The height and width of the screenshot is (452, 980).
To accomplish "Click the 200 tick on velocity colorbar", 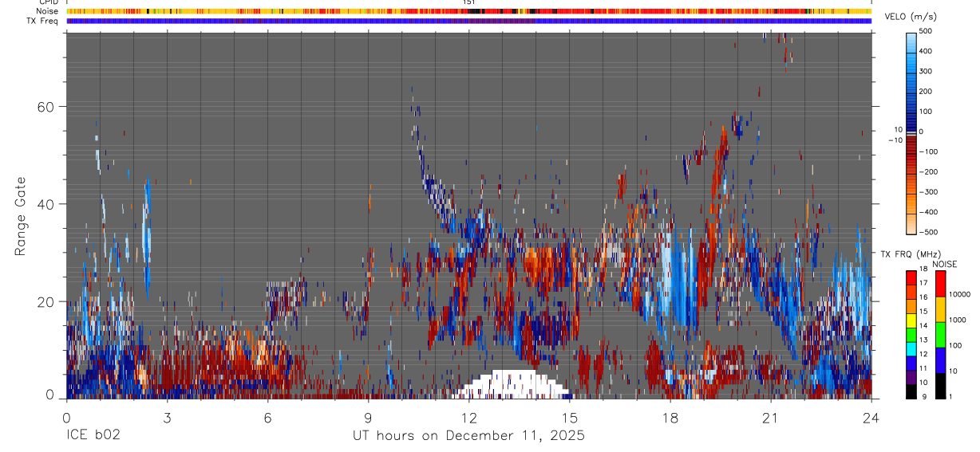I will pos(927,92).
